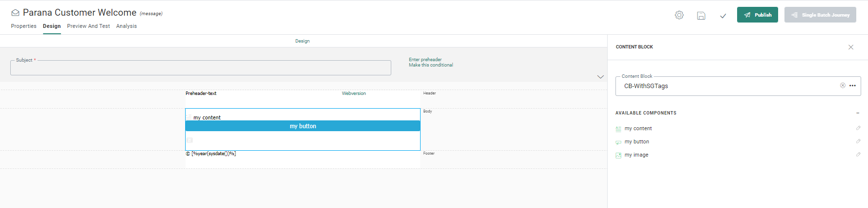
Task: Go to the Analysis tab
Action: click(127, 26)
